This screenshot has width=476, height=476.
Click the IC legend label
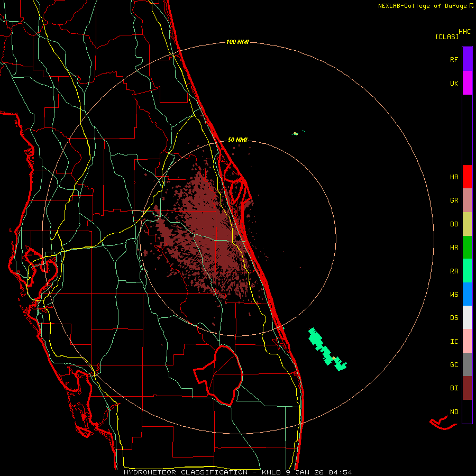coord(454,342)
